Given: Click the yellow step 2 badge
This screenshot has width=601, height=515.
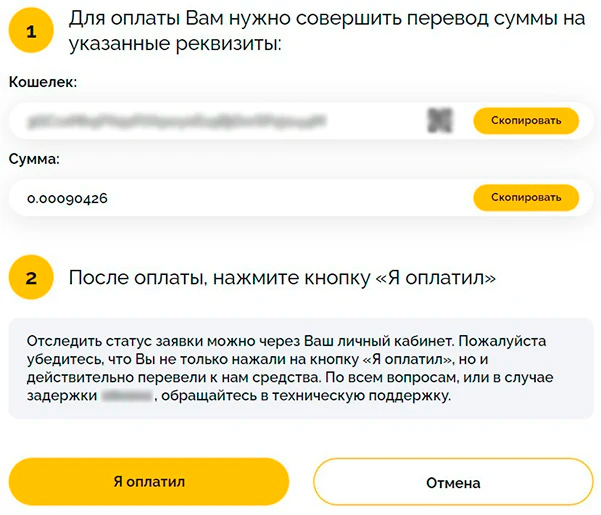Looking at the screenshot, I should (x=31, y=278).
